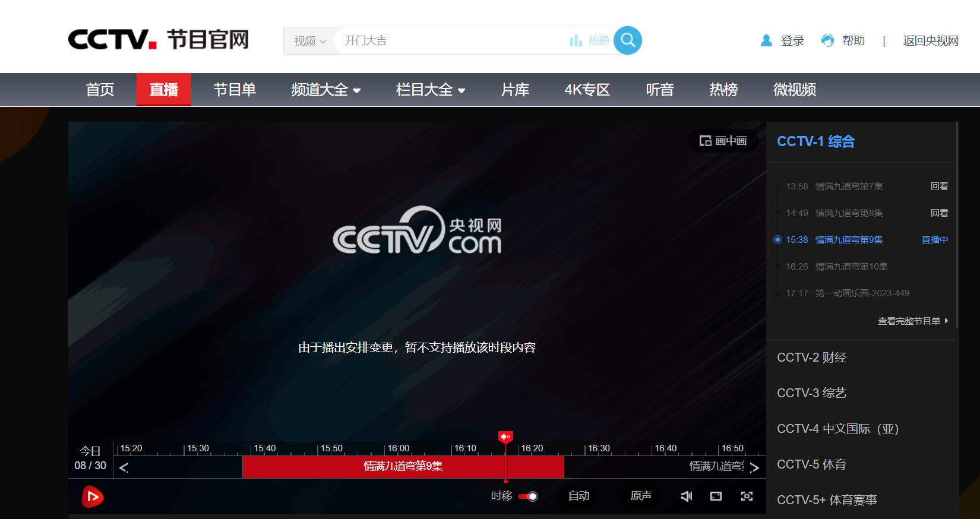This screenshot has height=519, width=980.
Task: Click the 登录 user login icon
Action: click(x=766, y=40)
